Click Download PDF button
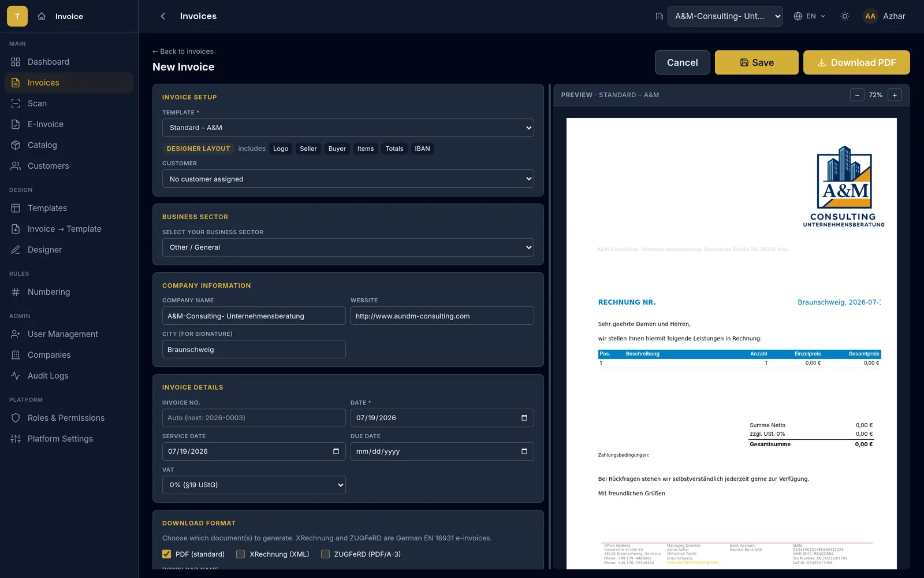 (856, 62)
